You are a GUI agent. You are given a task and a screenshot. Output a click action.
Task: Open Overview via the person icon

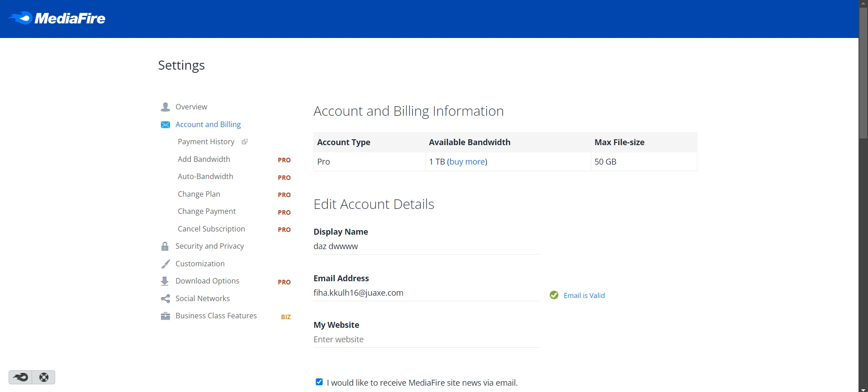coord(165,107)
